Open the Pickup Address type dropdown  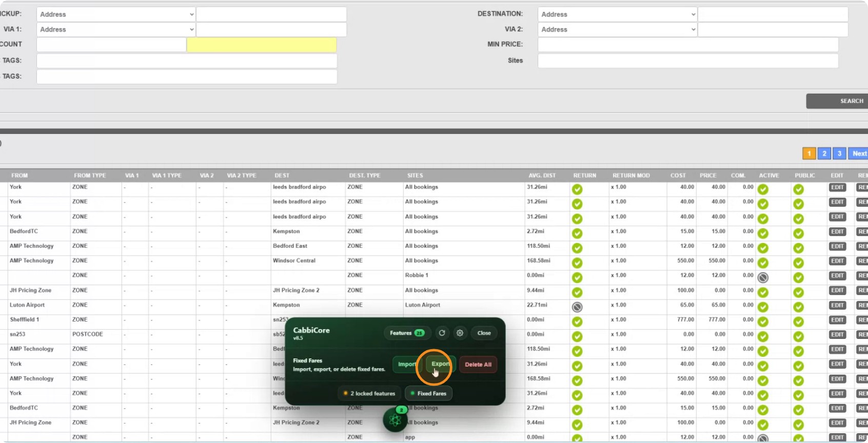(x=116, y=14)
